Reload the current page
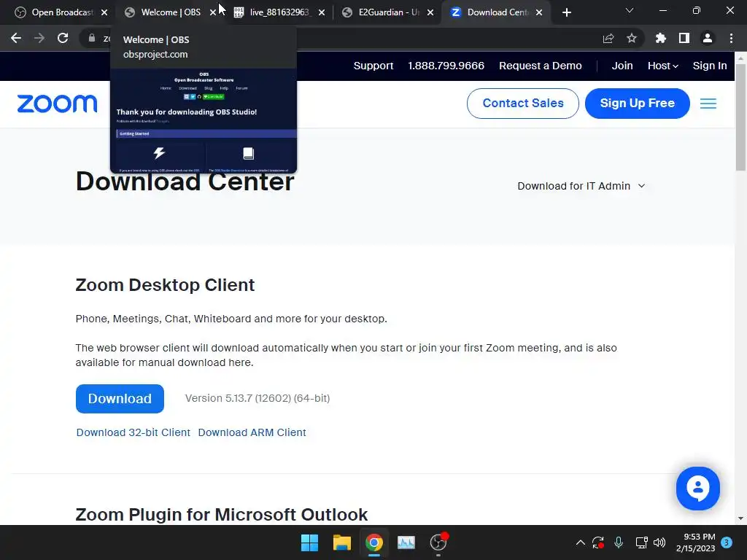Viewport: 747px width, 560px height. pos(63,38)
